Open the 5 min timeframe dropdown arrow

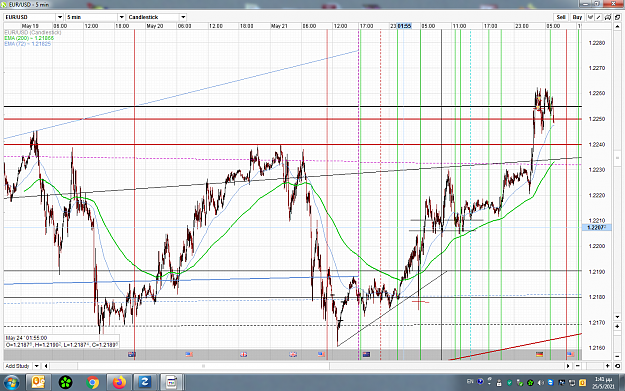pyautogui.click(x=122, y=17)
